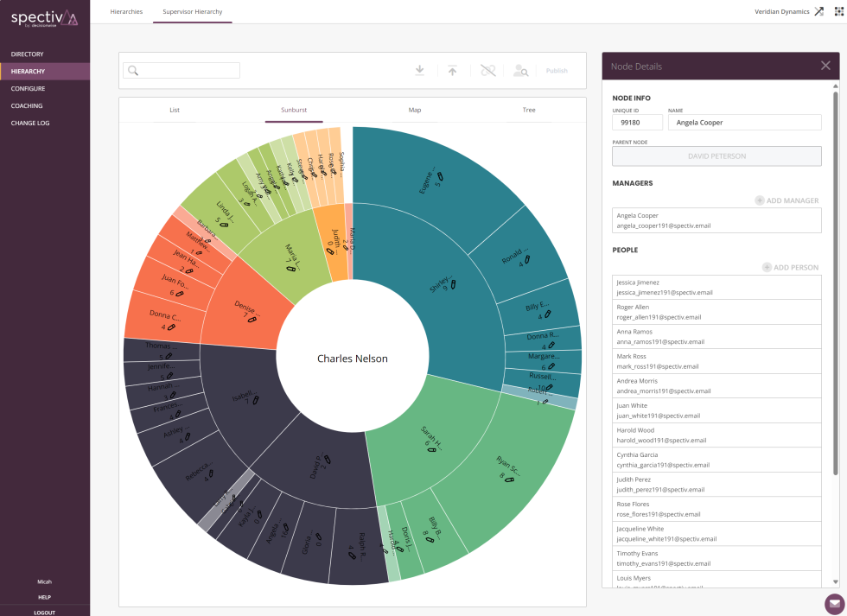
Task: Click the chat bubble icon
Action: 834,603
